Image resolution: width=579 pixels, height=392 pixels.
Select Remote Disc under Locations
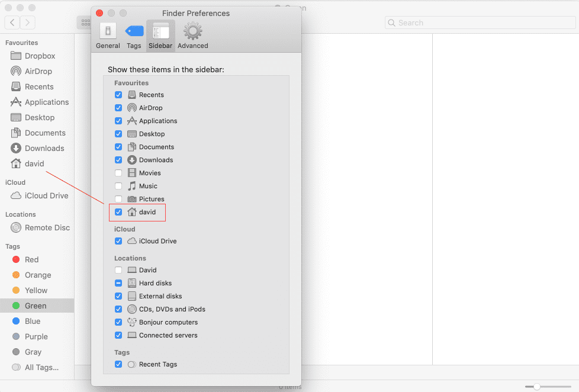click(x=43, y=227)
